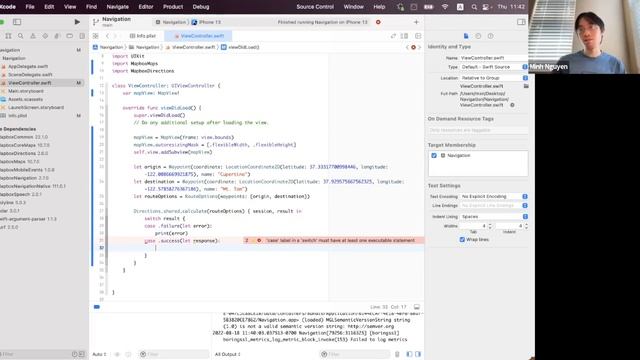Open the related items grid icon
The height and width of the screenshot is (360, 640).
pos(96,36)
